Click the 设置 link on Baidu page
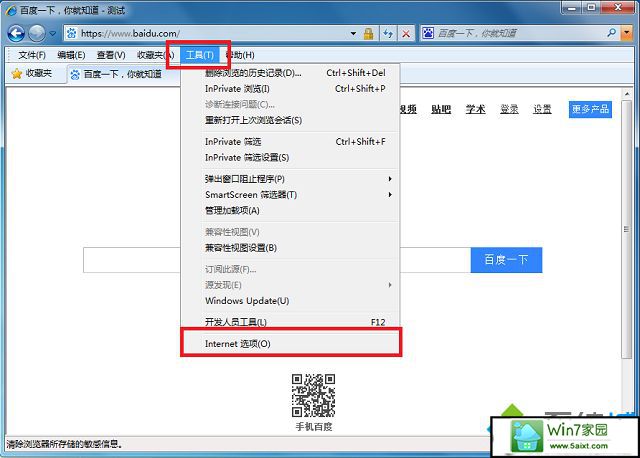This screenshot has height=458, width=640. 542,109
